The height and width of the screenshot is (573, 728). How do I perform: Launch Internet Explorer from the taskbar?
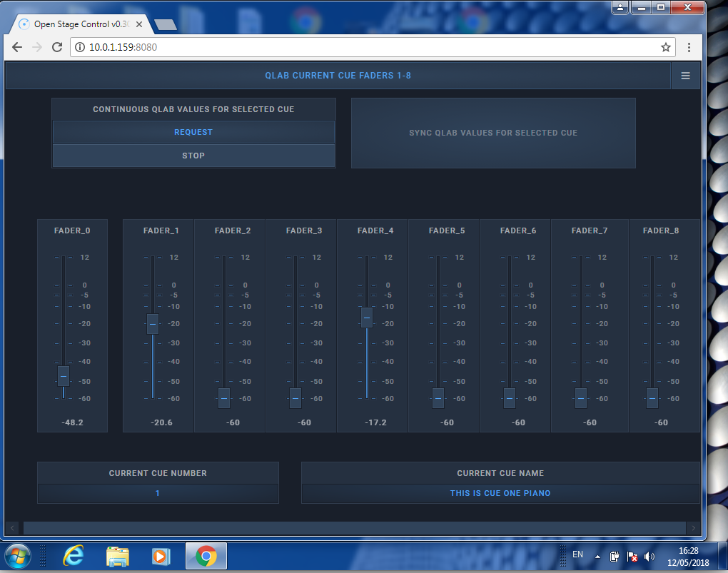pyautogui.click(x=73, y=555)
